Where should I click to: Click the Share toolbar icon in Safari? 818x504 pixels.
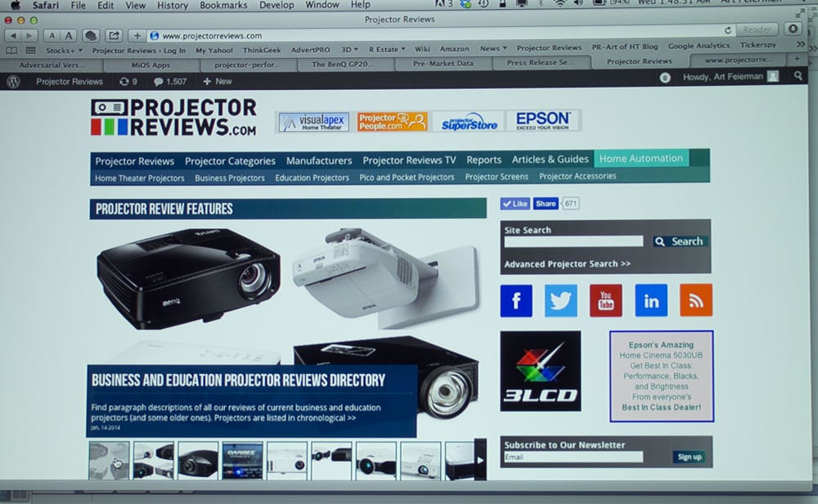[x=114, y=35]
